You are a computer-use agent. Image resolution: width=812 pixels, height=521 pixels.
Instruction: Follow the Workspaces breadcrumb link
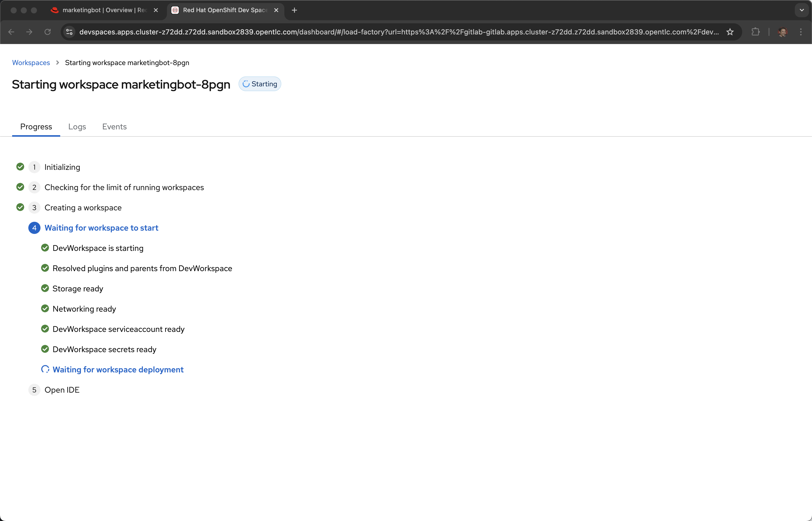point(31,63)
